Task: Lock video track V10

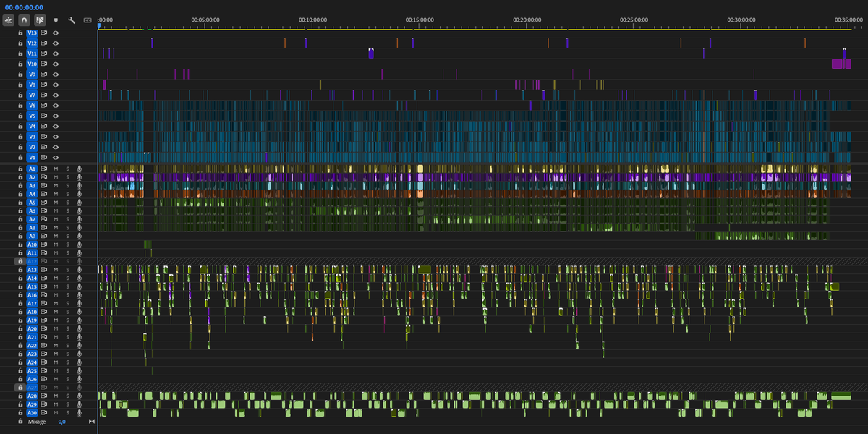Action: pyautogui.click(x=20, y=64)
